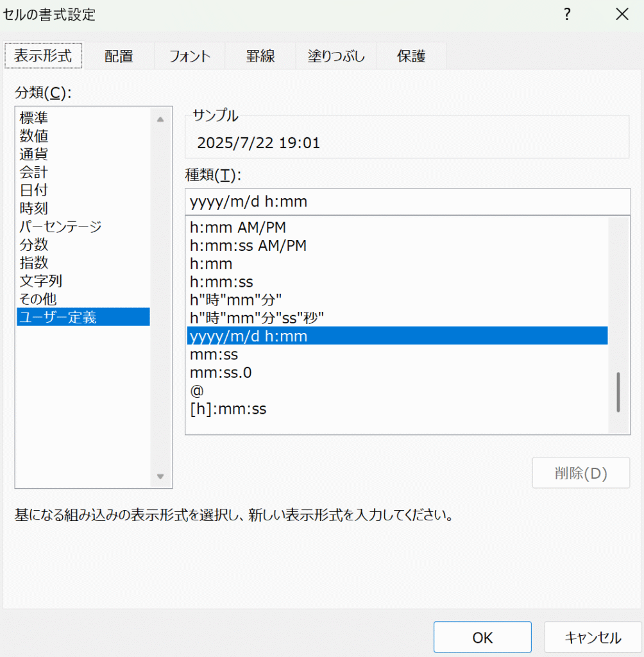This screenshot has width=644, height=657.
Task: Select 標準 in the category list
Action: point(83,118)
